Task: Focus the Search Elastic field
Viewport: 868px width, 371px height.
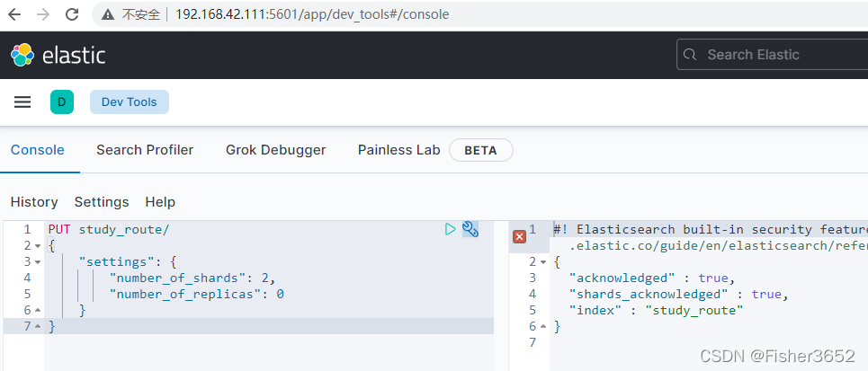Action: (773, 55)
